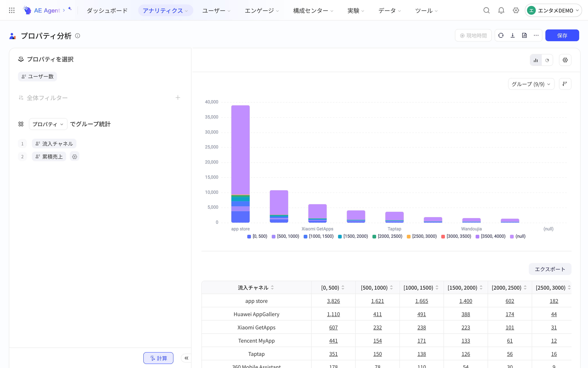Expand the アナリティクス menu

[165, 10]
